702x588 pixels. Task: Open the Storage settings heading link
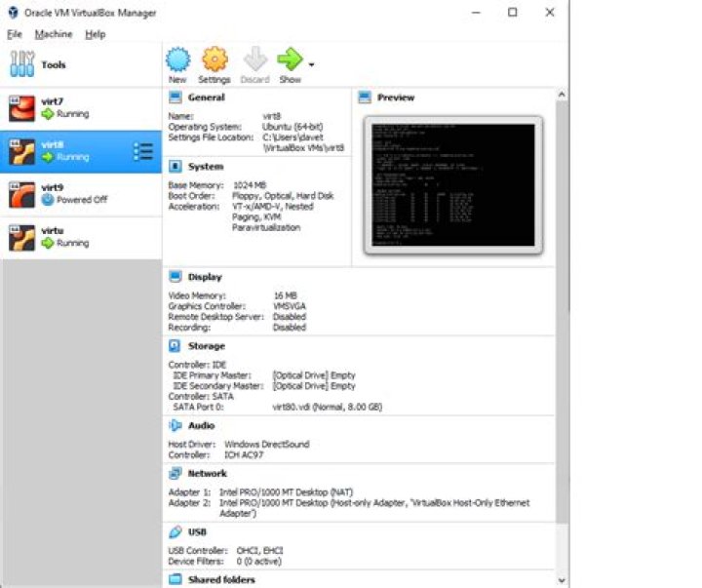point(207,346)
